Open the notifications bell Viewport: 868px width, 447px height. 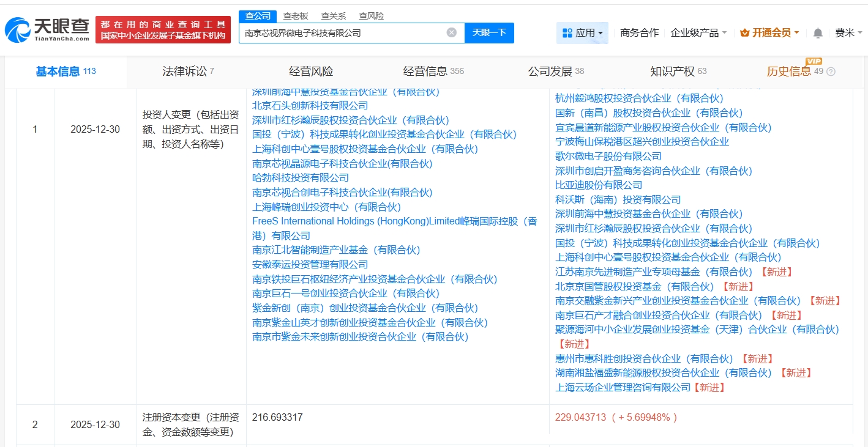pos(817,33)
